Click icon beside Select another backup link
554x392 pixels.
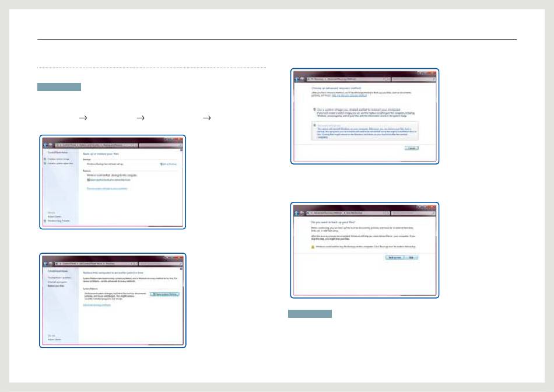coord(88,180)
